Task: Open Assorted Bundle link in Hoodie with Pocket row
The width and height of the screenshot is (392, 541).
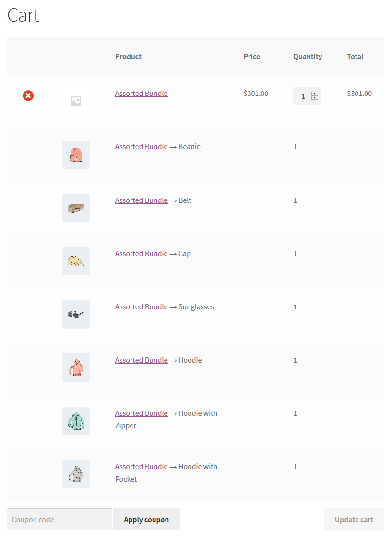Action: pos(141,467)
